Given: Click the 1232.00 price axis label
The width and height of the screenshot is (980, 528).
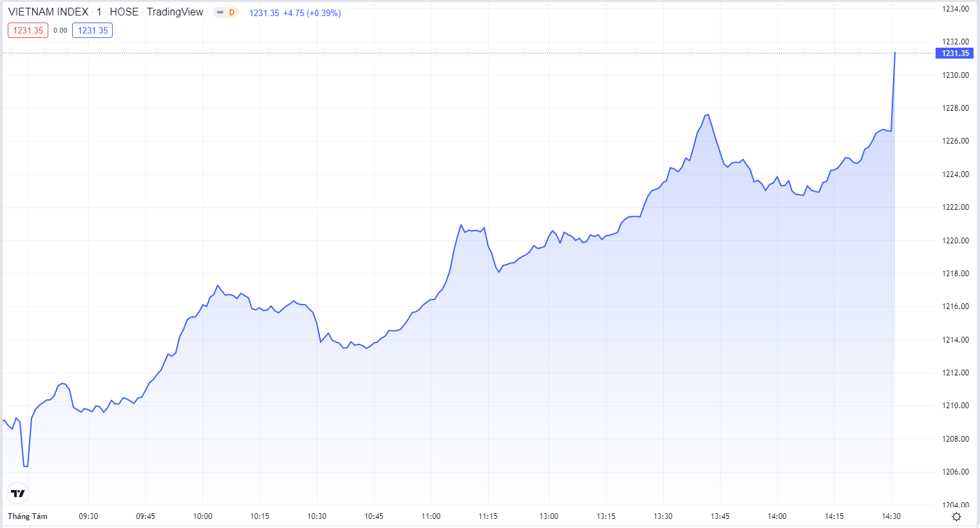Looking at the screenshot, I should [x=956, y=42].
